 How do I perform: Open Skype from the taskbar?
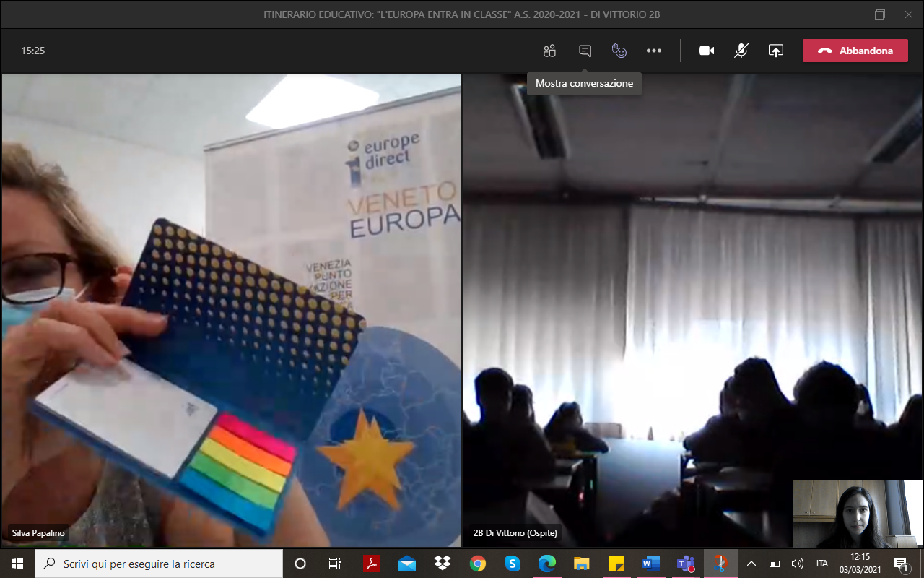(x=513, y=564)
